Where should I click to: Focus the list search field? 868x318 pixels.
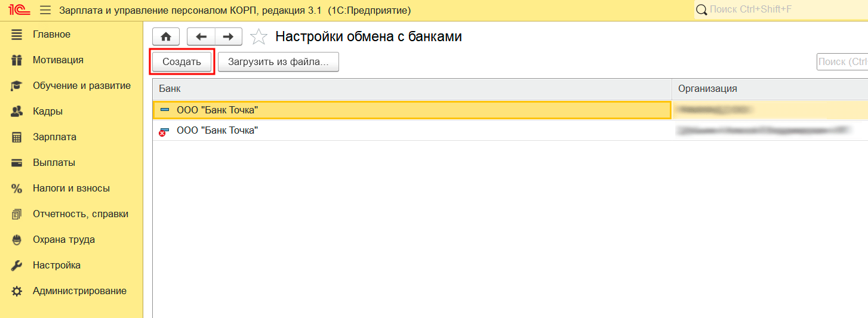[842, 62]
